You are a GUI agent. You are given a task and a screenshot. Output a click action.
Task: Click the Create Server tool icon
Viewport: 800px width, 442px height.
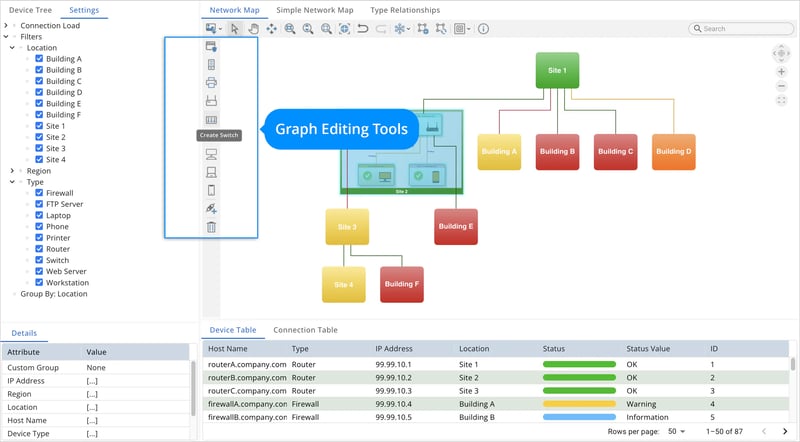[x=211, y=64]
